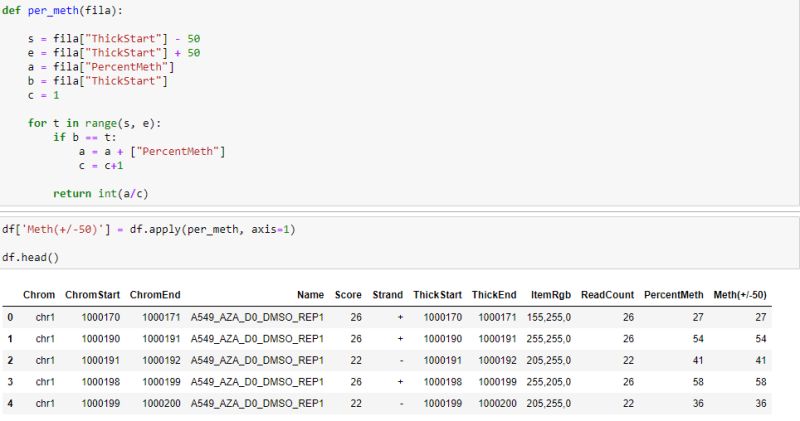Image resolution: width=800 pixels, height=421 pixels.
Task: Click the ThickStart column header
Action: [437, 294]
